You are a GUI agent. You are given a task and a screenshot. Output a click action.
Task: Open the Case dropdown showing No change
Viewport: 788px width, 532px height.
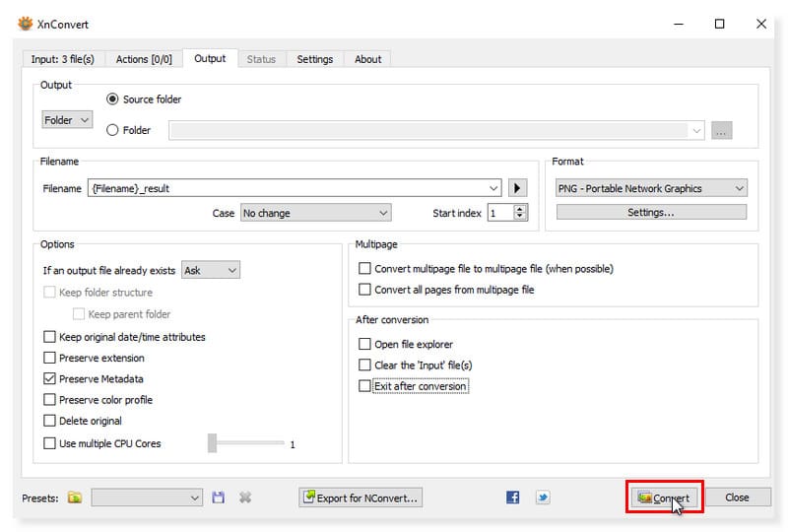[x=315, y=213]
